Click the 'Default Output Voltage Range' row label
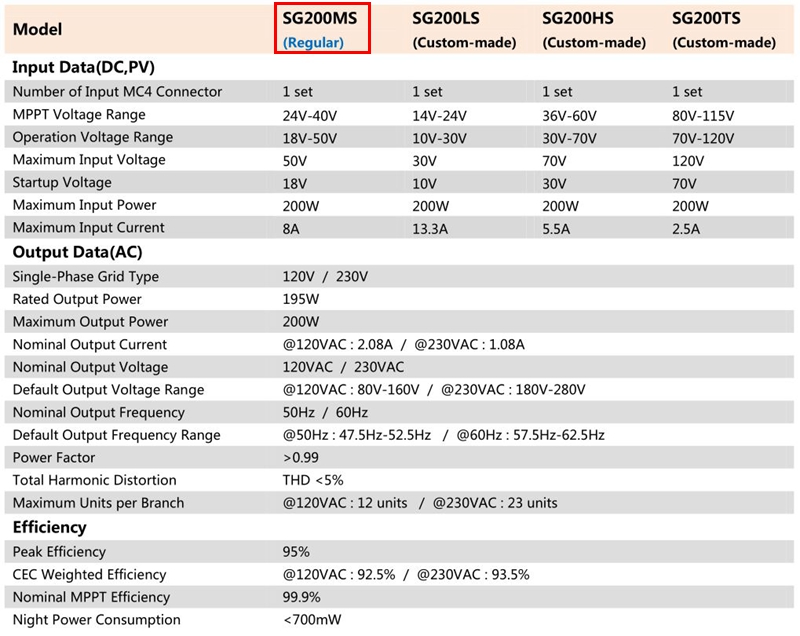The width and height of the screenshot is (800, 636). click(x=108, y=390)
